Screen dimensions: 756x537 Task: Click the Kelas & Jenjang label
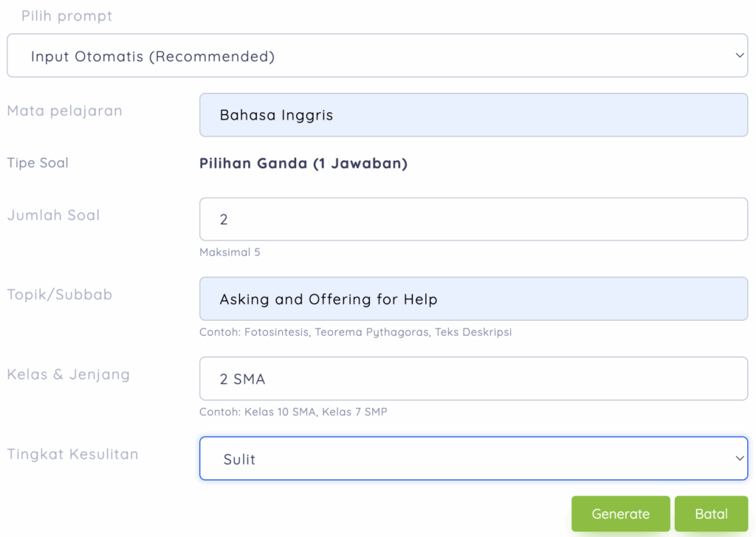click(x=69, y=375)
